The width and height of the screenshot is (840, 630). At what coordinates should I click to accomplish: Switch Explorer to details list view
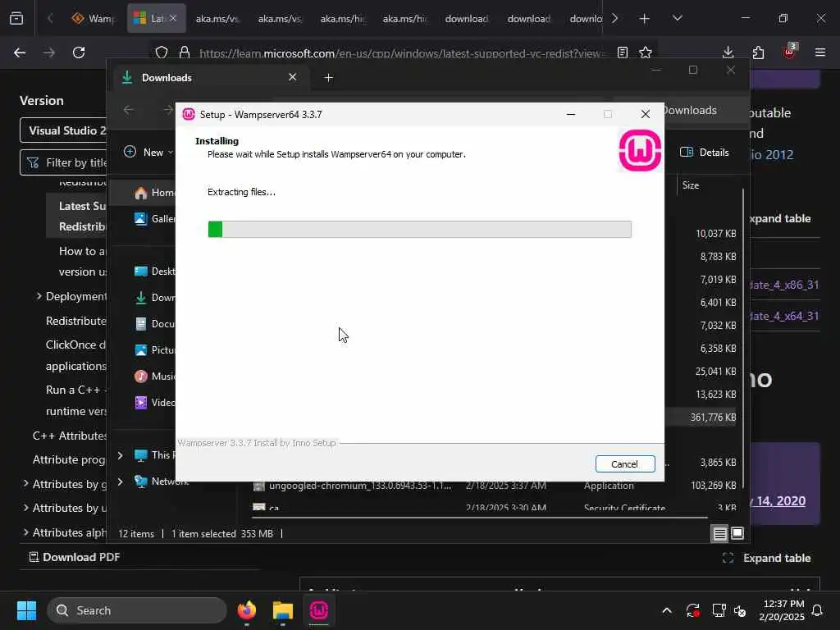719,533
